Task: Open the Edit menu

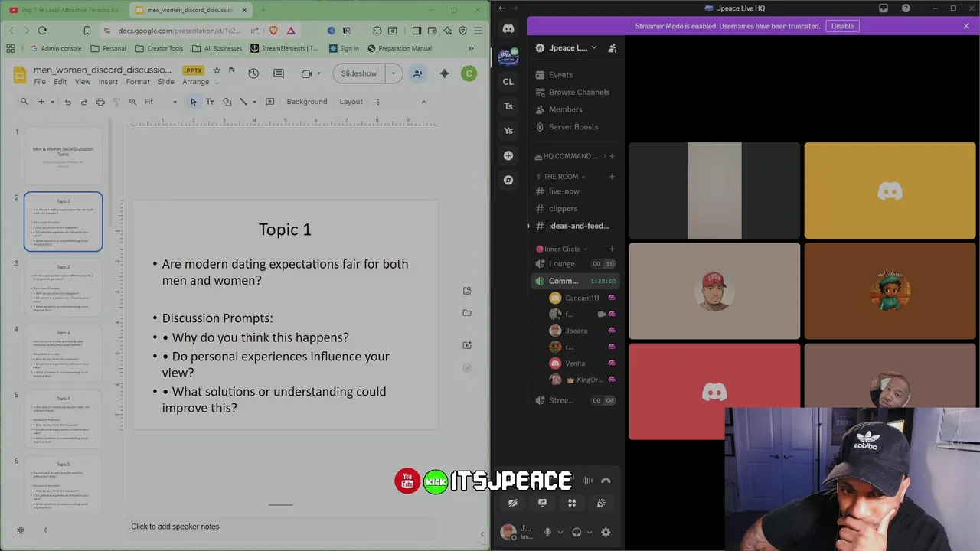Action: click(x=60, y=82)
